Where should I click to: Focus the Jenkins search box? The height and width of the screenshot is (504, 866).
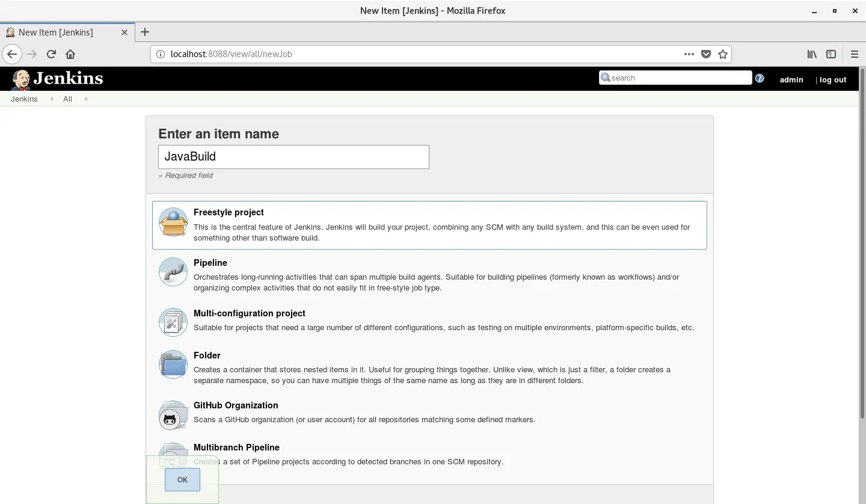point(675,78)
